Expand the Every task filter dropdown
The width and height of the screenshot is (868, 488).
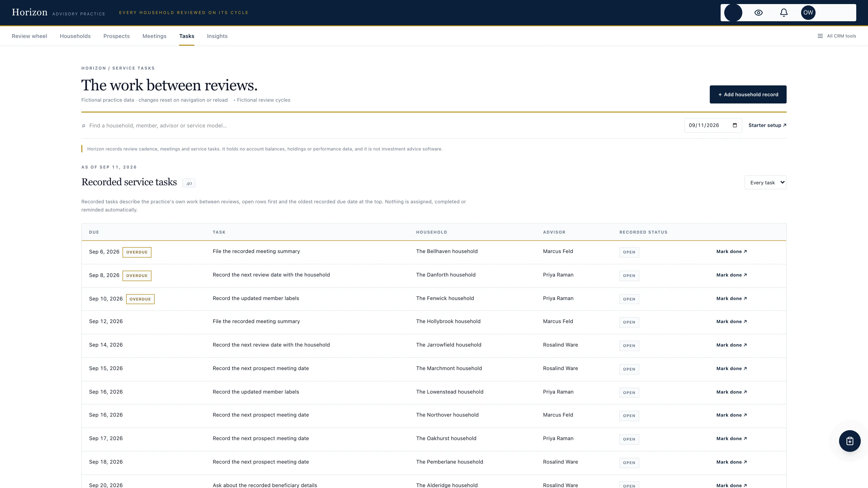click(x=766, y=183)
